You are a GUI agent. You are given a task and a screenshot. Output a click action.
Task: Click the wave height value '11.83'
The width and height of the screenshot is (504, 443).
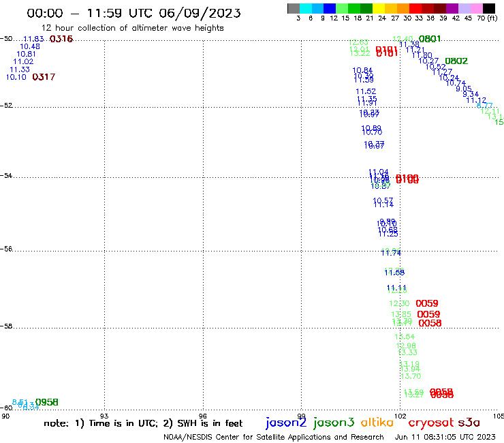click(x=33, y=39)
